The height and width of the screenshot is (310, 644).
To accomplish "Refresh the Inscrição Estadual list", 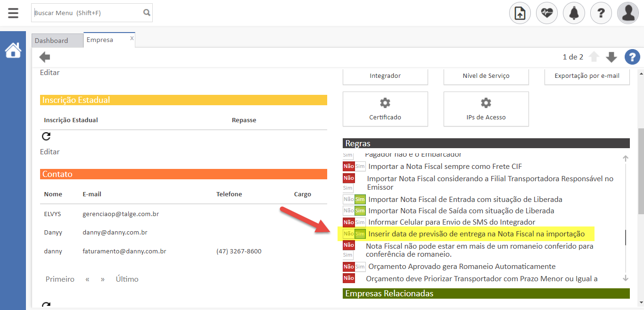I will tap(46, 136).
